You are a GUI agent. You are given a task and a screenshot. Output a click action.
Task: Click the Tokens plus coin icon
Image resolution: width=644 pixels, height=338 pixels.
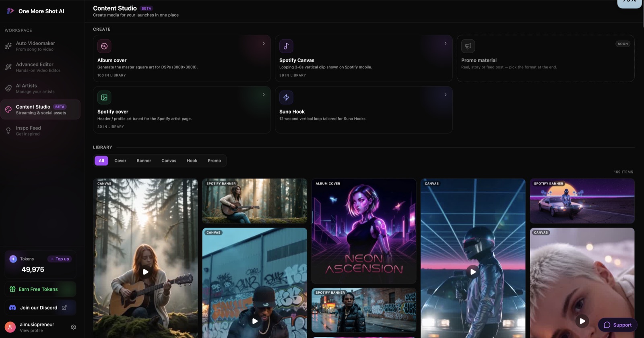click(x=13, y=259)
